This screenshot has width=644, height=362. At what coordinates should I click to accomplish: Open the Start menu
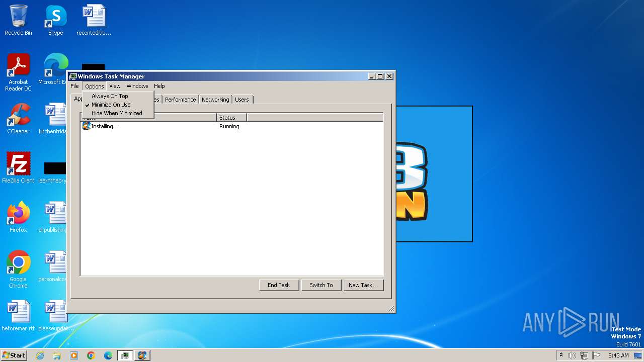coord(14,355)
